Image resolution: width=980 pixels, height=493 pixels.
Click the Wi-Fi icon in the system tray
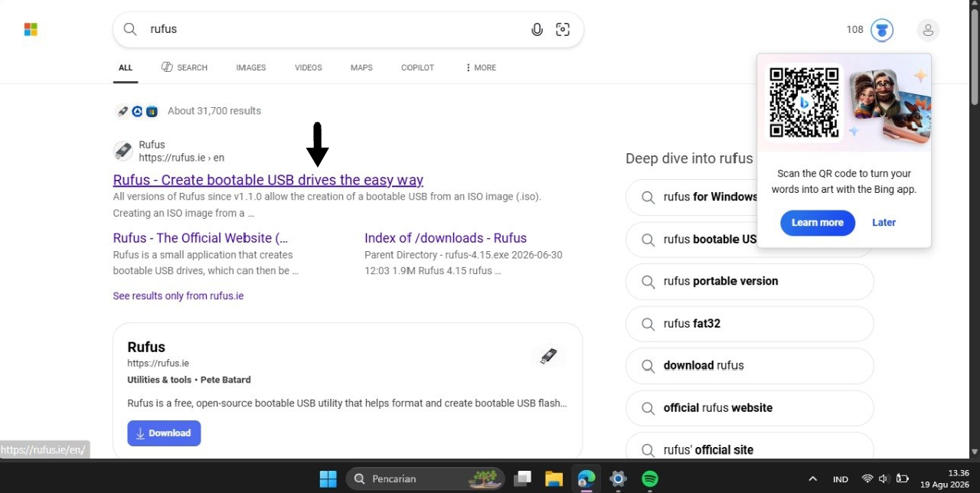point(867,478)
